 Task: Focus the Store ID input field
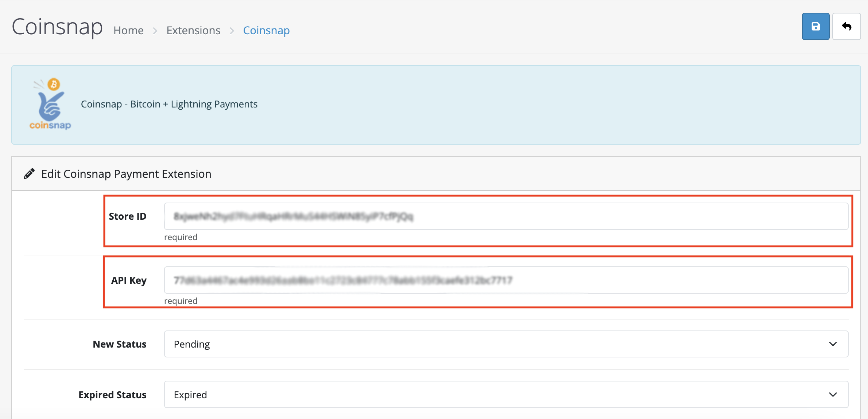tap(505, 216)
